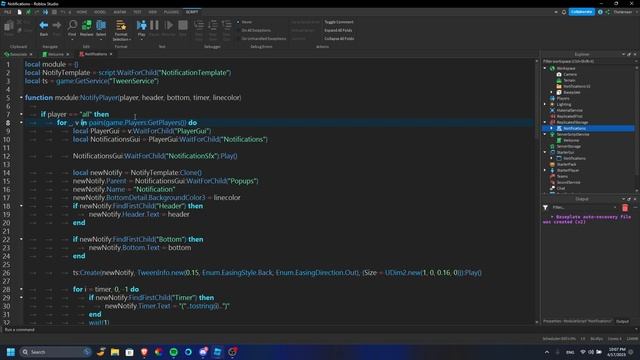Expand the Baseplate node in Explorer
Image resolution: width=640 pixels, height=360 pixels.
pyautogui.click(x=551, y=92)
